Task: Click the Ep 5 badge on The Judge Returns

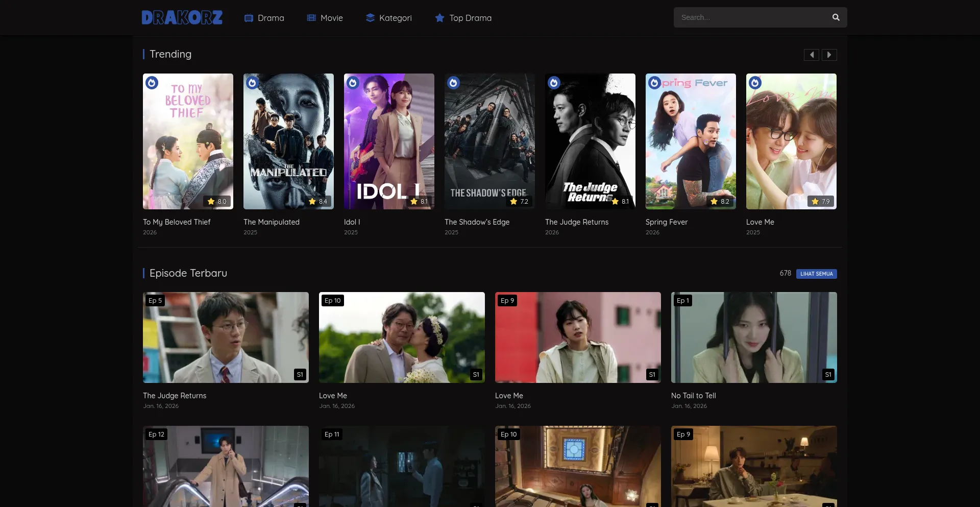Action: 155,301
